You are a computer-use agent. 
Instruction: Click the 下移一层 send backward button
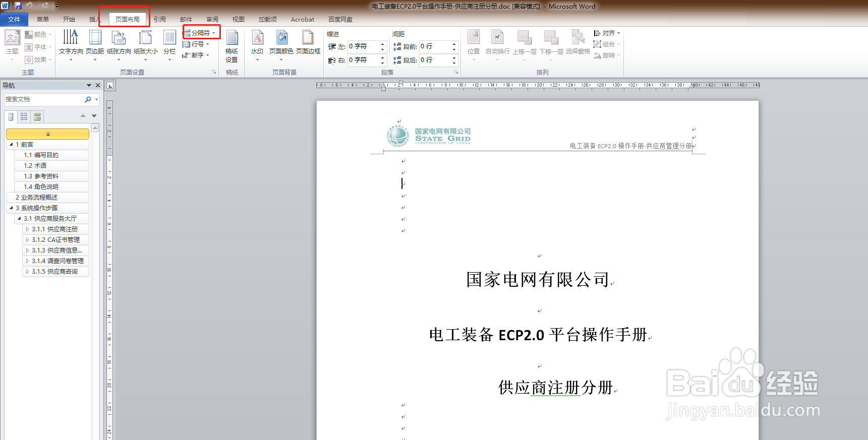(x=551, y=45)
